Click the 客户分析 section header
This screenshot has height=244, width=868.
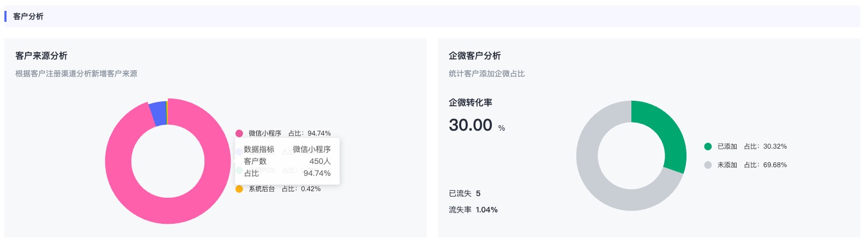28,16
